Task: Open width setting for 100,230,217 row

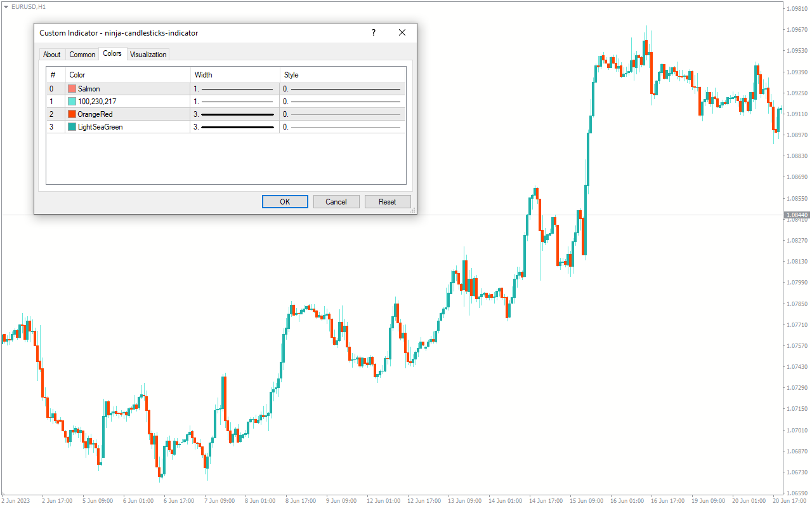Action: pyautogui.click(x=235, y=102)
